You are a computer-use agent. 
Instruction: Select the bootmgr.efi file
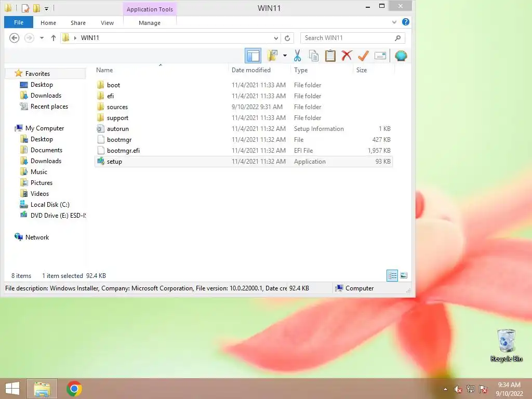(244, 150)
